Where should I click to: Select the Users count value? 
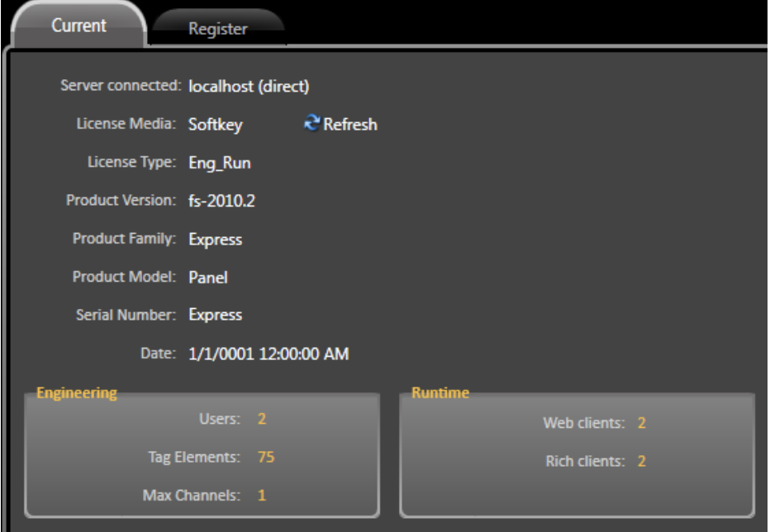[261, 420]
